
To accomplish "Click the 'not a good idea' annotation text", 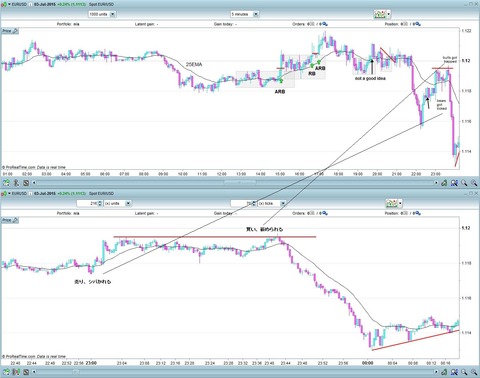I will coord(370,78).
